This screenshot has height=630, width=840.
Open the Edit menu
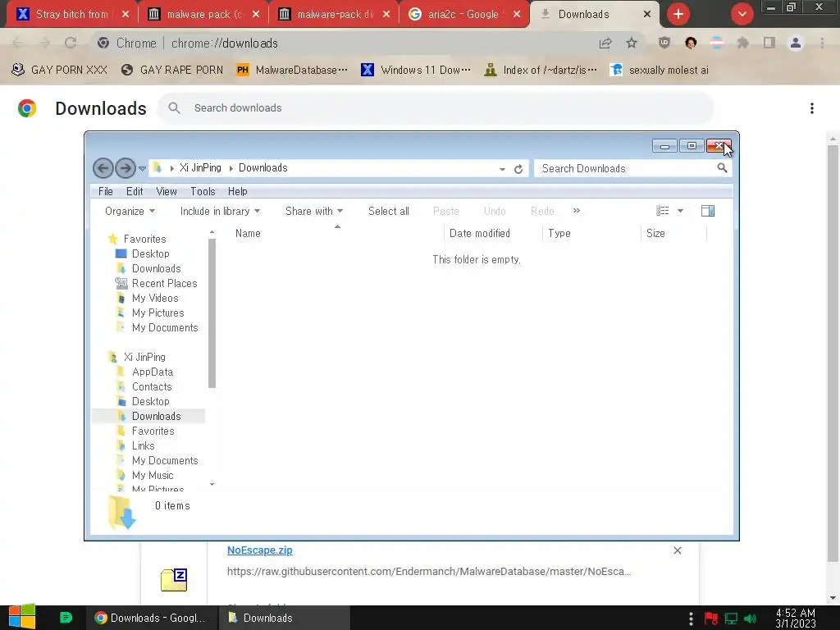tap(135, 191)
